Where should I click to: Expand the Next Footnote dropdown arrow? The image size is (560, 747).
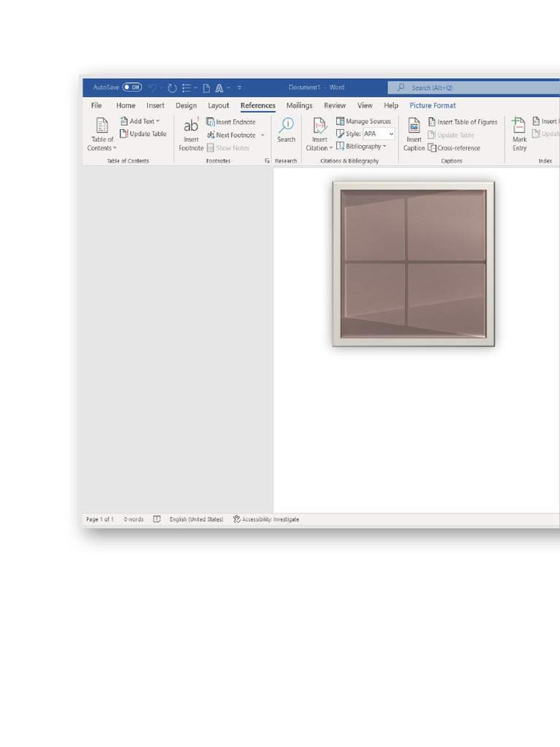click(262, 135)
